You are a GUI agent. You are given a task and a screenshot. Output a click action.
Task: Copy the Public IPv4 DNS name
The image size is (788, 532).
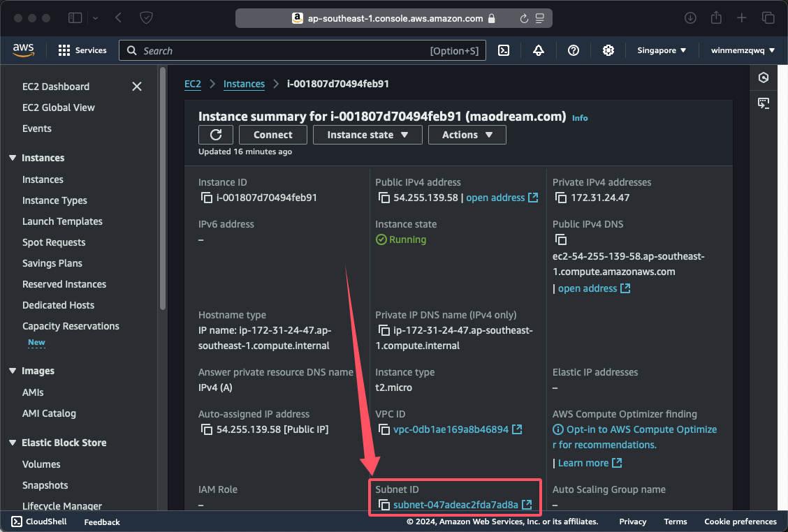(561, 239)
